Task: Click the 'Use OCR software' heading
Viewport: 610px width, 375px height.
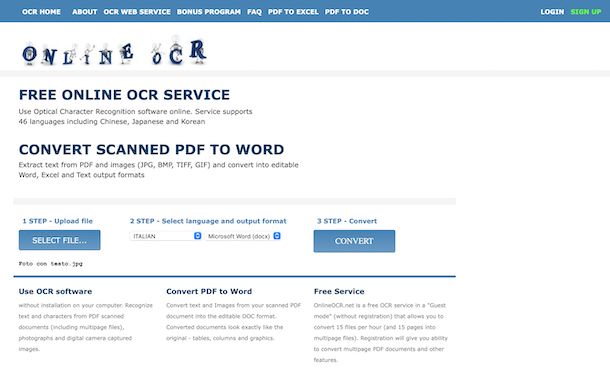Action: [x=55, y=291]
